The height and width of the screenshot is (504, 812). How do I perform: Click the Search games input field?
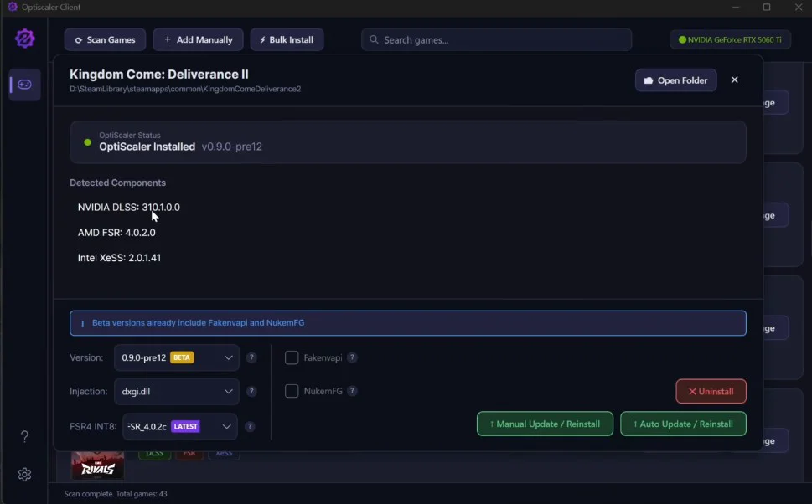click(496, 39)
